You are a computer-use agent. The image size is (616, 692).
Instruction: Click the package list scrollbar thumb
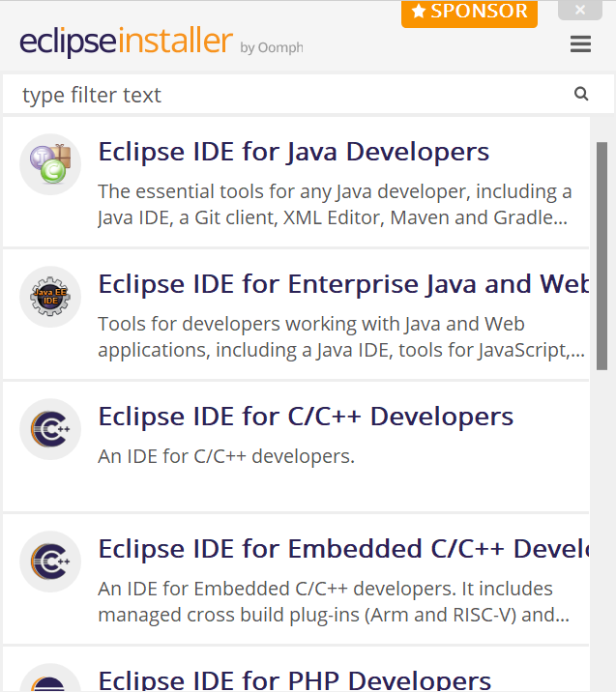coord(601,256)
